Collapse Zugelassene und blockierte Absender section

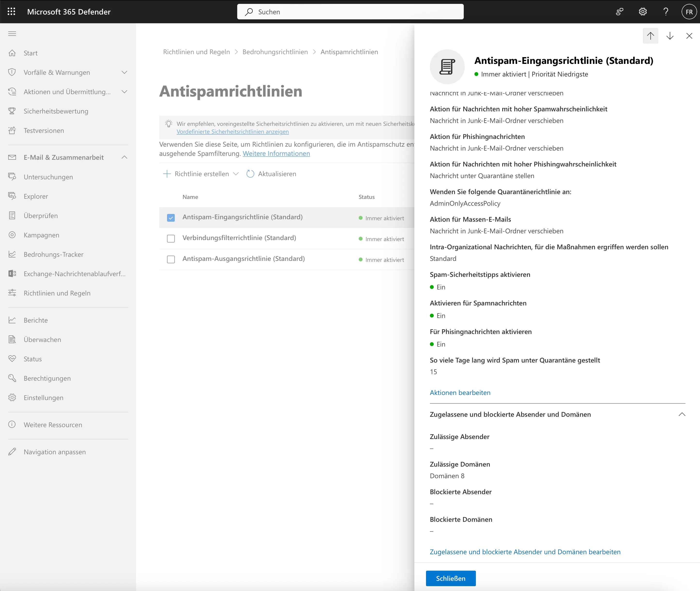[682, 414]
